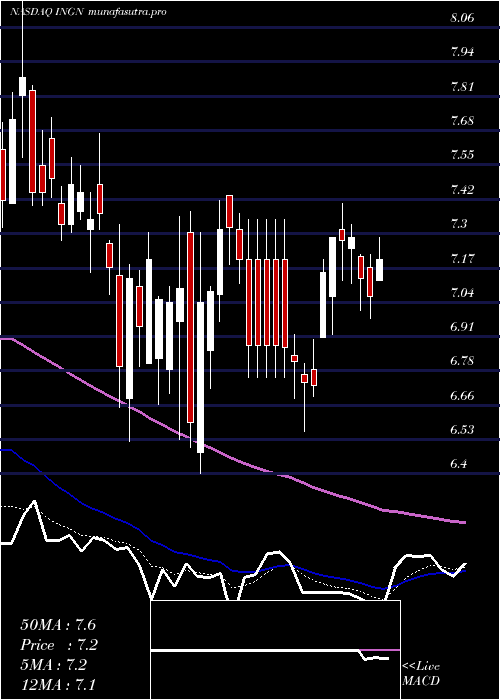
Task: Select the 7.81 price axis label
Action: (462, 87)
